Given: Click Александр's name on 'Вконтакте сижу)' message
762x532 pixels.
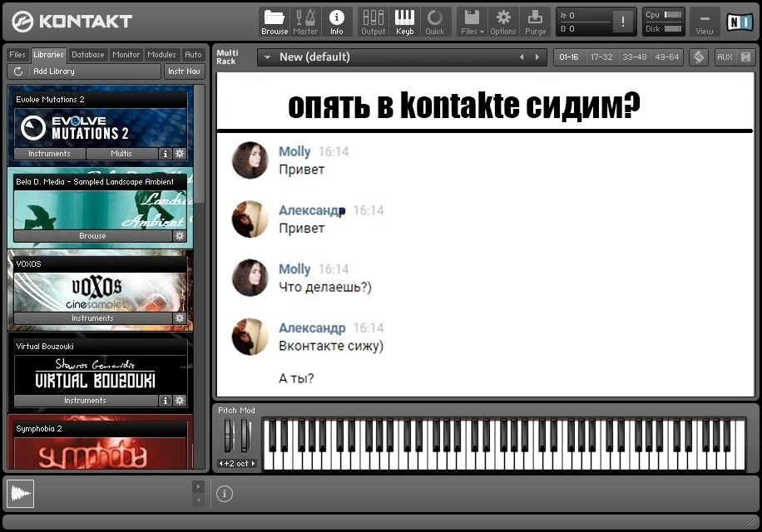Looking at the screenshot, I should [x=312, y=328].
